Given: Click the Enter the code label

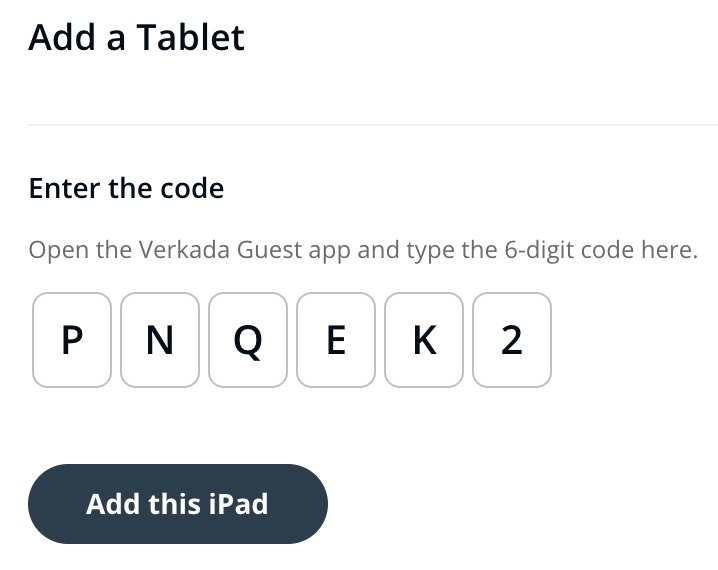Looking at the screenshot, I should point(126,188).
